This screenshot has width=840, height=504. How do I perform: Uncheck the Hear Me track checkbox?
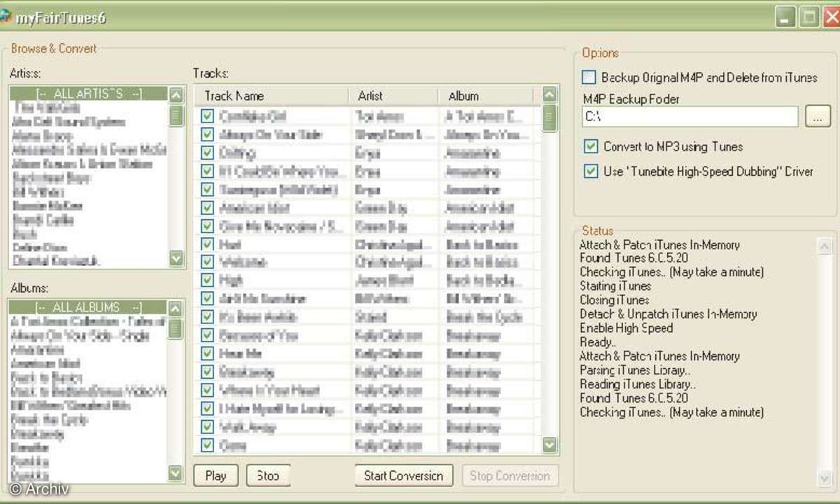[x=207, y=353]
